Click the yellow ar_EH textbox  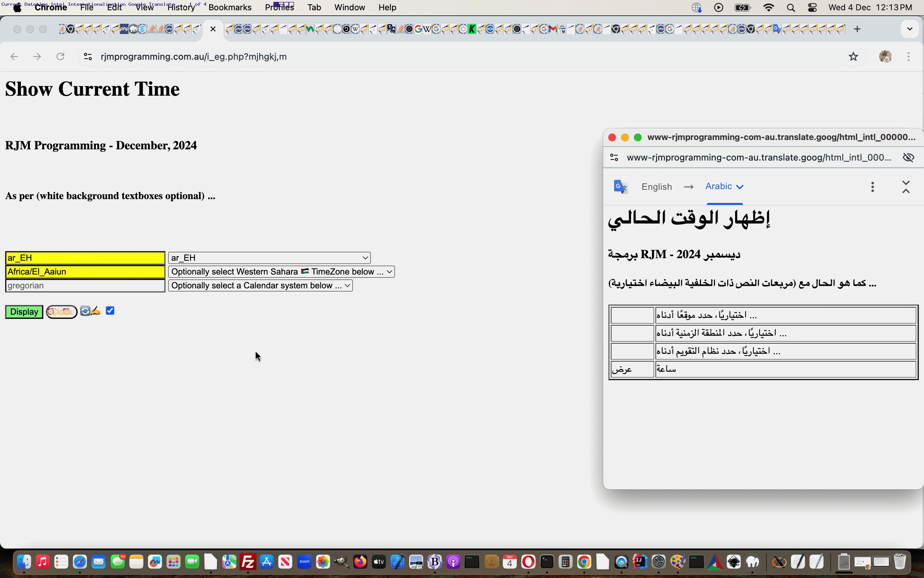coord(85,258)
